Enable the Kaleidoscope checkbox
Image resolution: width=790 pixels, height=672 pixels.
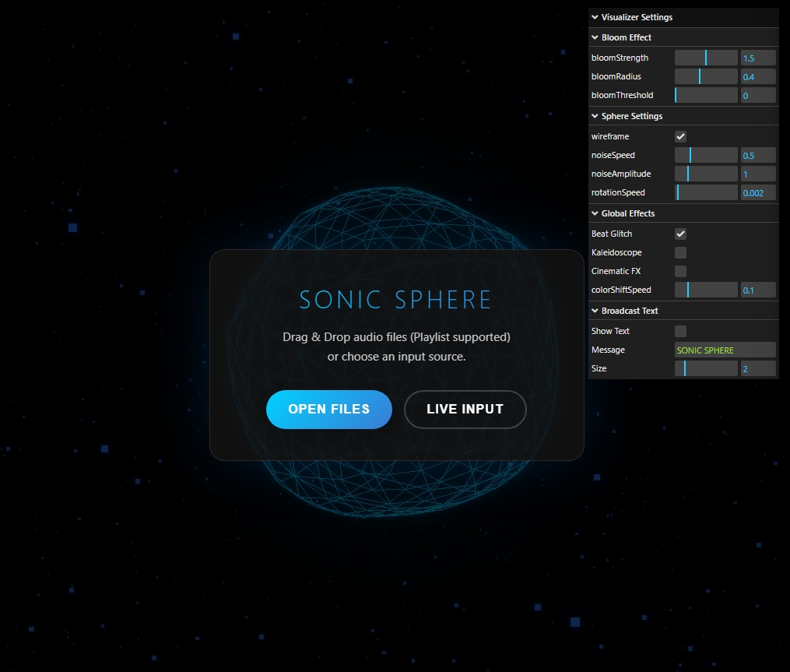(x=680, y=252)
